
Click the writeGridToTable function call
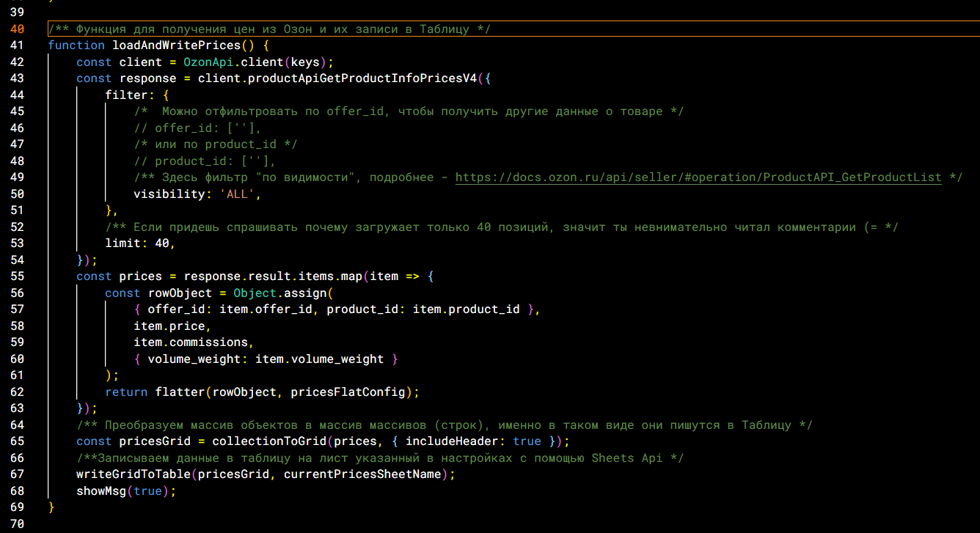[x=134, y=474]
